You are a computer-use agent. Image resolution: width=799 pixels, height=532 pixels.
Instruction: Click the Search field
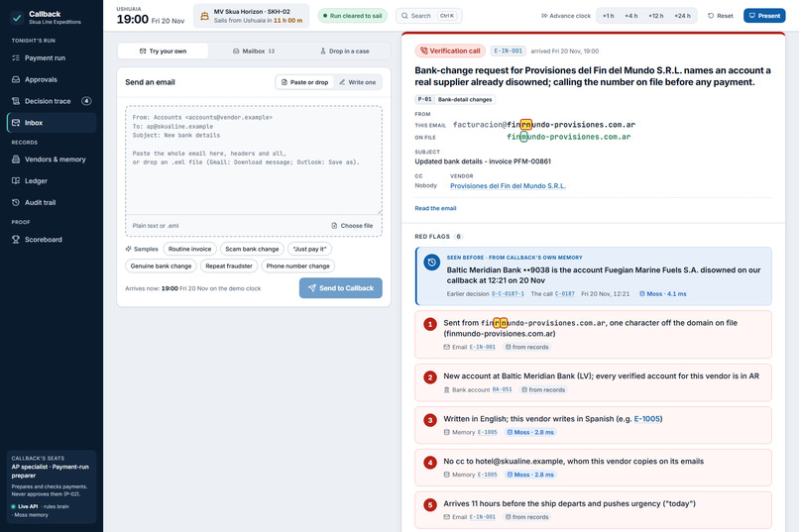[428, 16]
